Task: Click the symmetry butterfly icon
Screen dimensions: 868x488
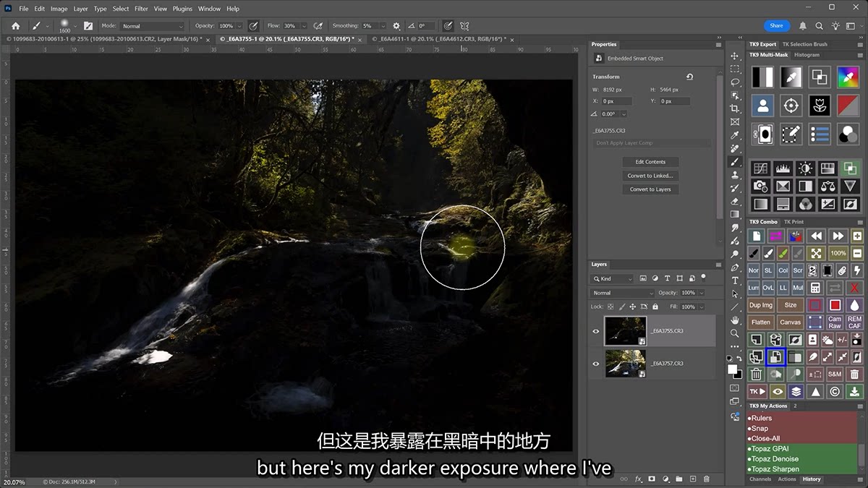Action: tap(466, 26)
